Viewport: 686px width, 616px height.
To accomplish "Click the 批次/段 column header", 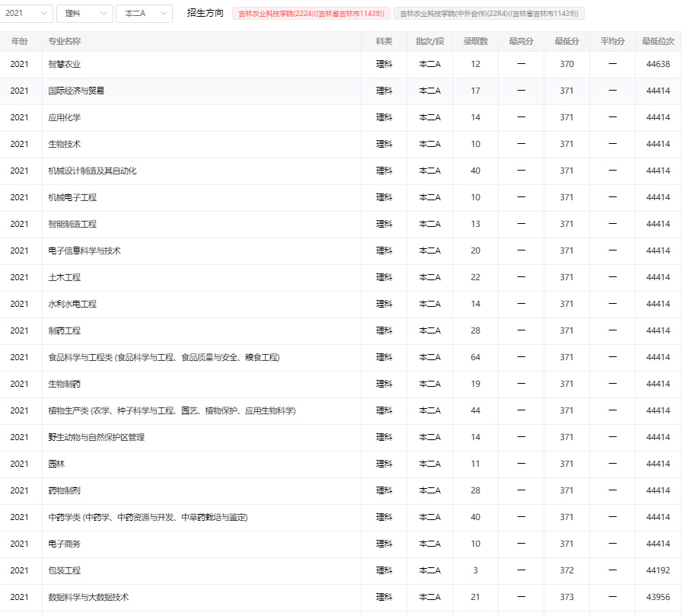I will coord(429,42).
